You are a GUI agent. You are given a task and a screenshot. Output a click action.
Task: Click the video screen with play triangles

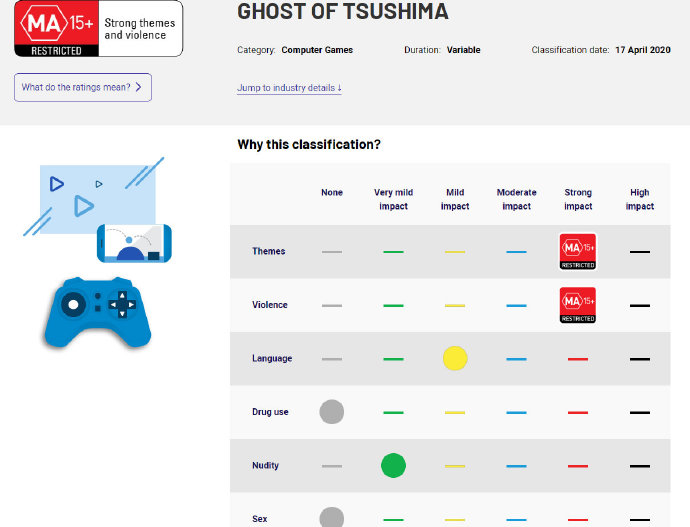coord(98,199)
